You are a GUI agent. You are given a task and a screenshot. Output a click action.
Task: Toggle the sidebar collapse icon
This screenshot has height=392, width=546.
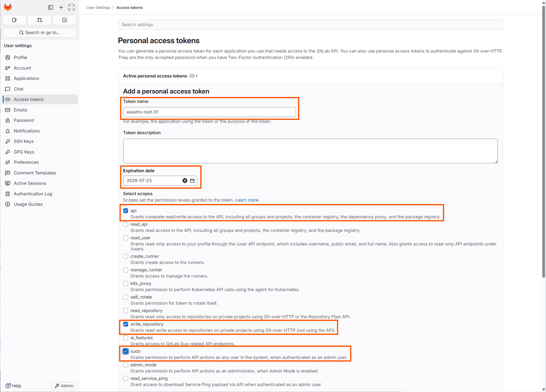pyautogui.click(x=51, y=7)
